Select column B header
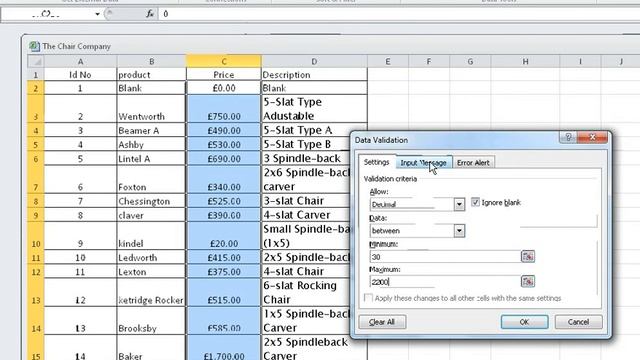This screenshot has width=640, height=360. (151, 61)
